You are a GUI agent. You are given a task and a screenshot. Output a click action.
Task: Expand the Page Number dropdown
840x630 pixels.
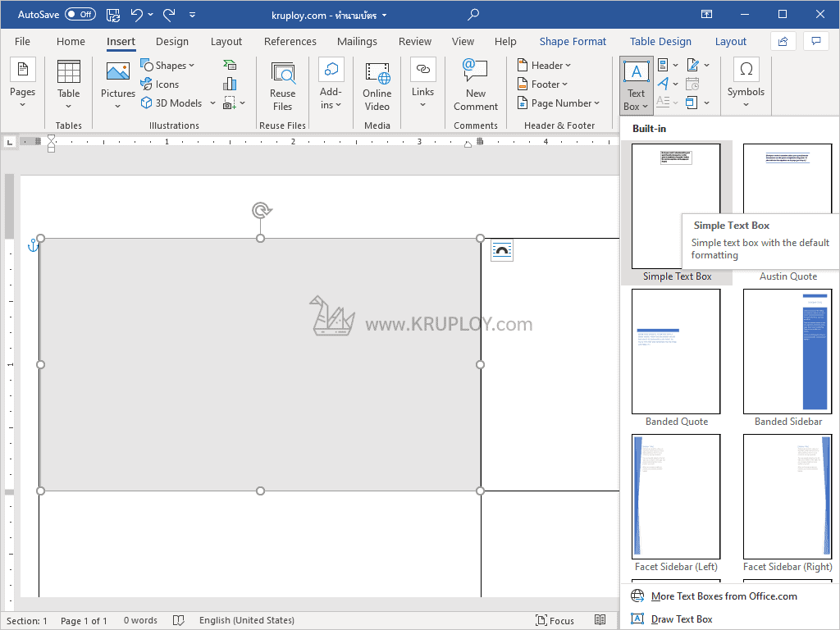(x=559, y=103)
